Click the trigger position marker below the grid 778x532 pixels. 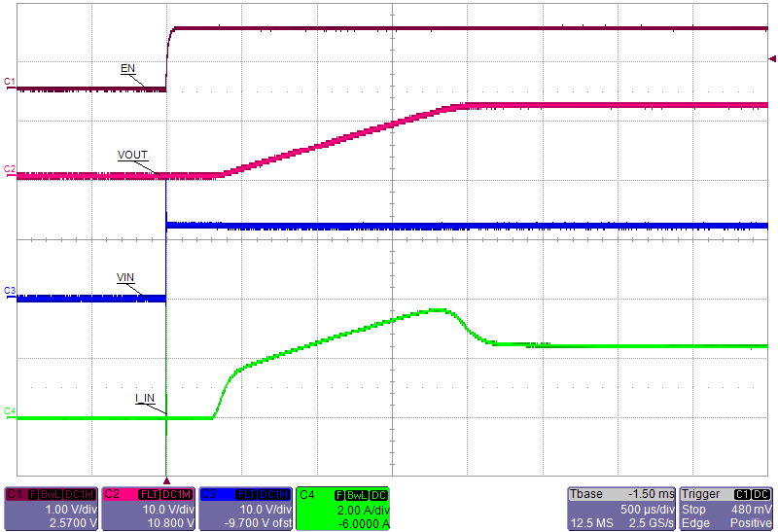(x=167, y=479)
